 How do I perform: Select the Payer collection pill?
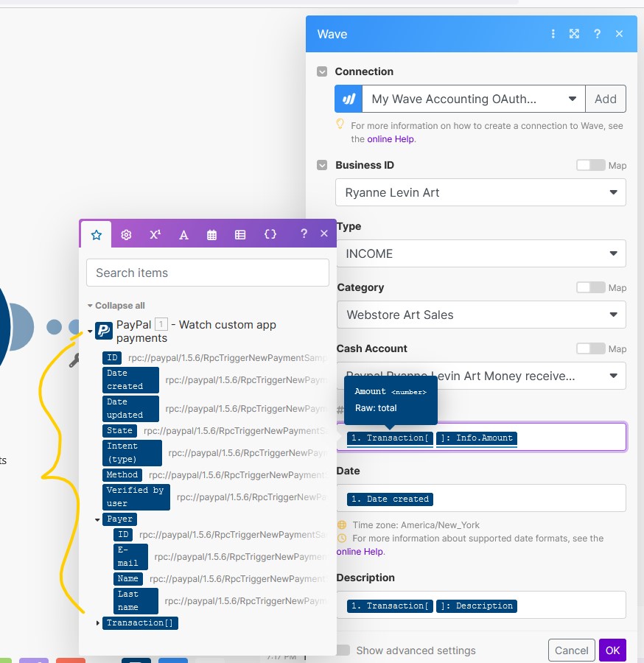tap(119, 519)
